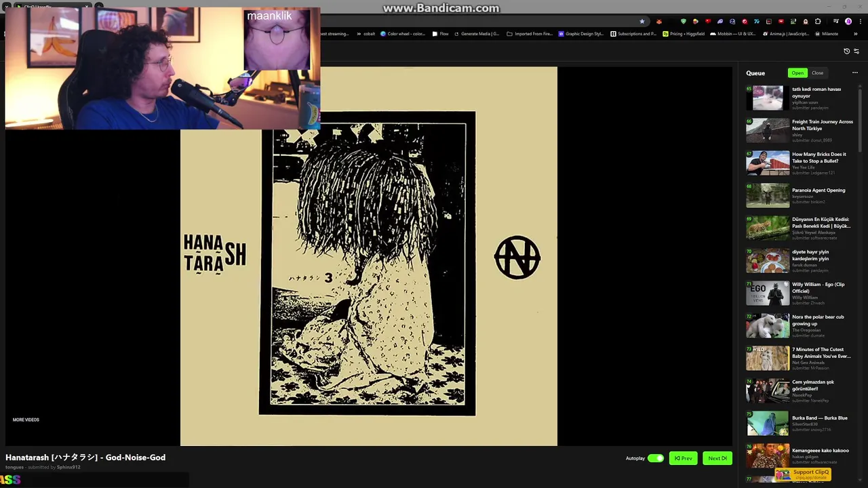
Task: Open the browser Extensions puzzle icon
Action: [818, 21]
